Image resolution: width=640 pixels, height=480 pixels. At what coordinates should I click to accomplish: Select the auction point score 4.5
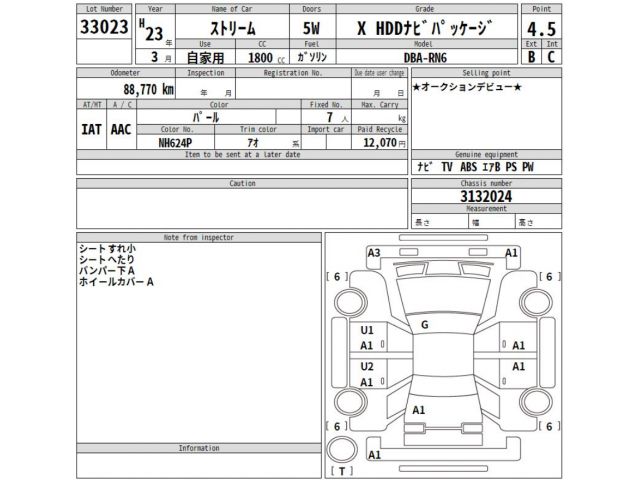coord(541,29)
